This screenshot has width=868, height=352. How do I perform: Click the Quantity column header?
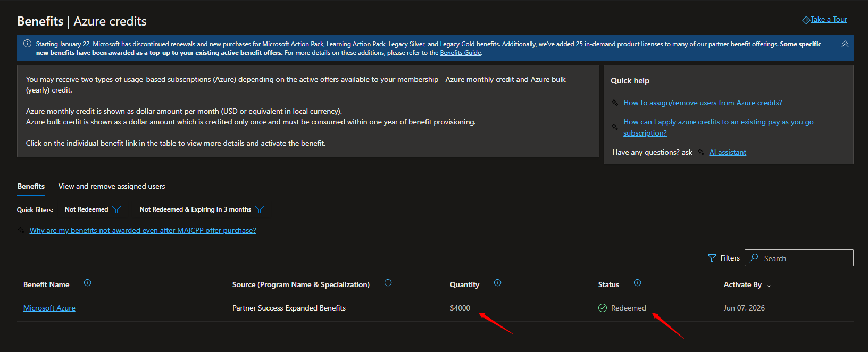click(464, 284)
